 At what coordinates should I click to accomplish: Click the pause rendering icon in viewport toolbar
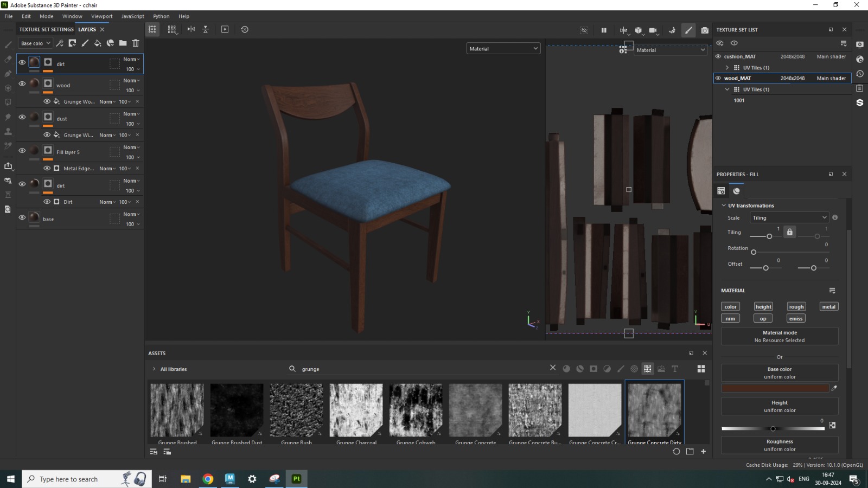point(604,30)
